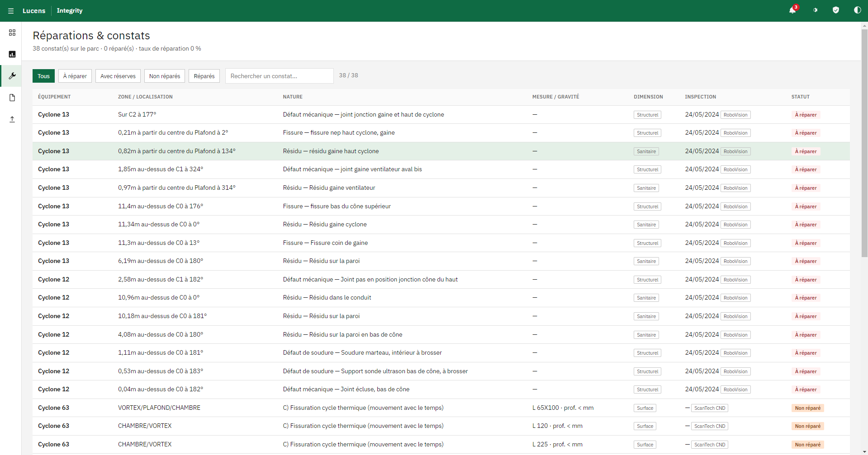Sort by ÉQUIPEMENT column header
This screenshot has width=868, height=455.
[x=54, y=97]
